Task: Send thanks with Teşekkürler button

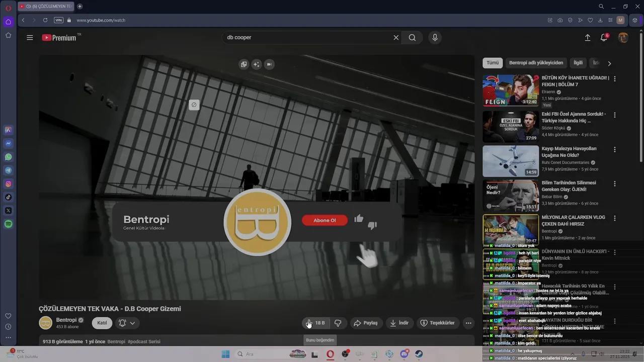Action: (437, 323)
